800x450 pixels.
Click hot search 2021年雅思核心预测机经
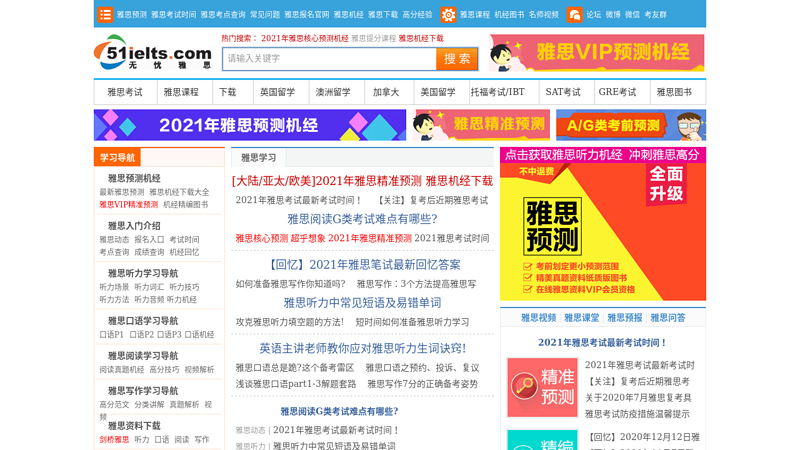click(x=305, y=38)
